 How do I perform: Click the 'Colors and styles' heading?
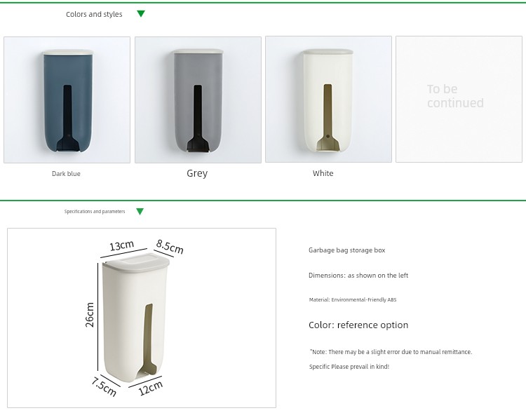tap(94, 14)
